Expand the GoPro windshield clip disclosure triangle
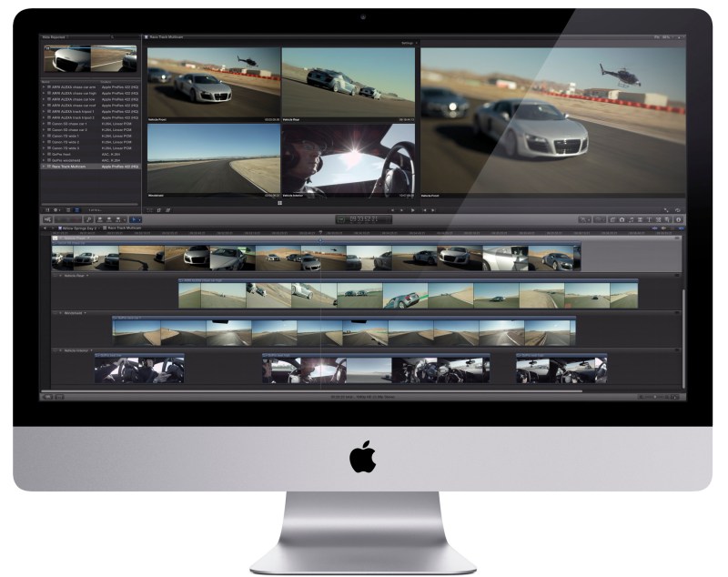Screen dimensions: 728x577 [44, 162]
